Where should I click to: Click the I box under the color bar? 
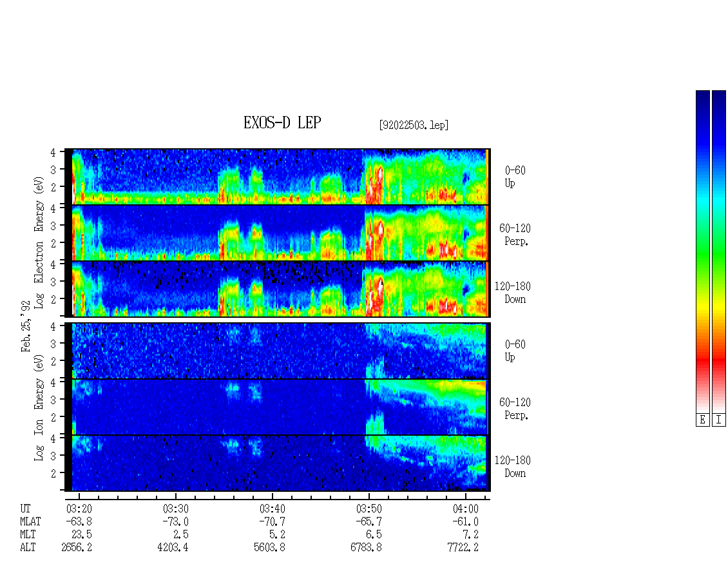coord(719,420)
